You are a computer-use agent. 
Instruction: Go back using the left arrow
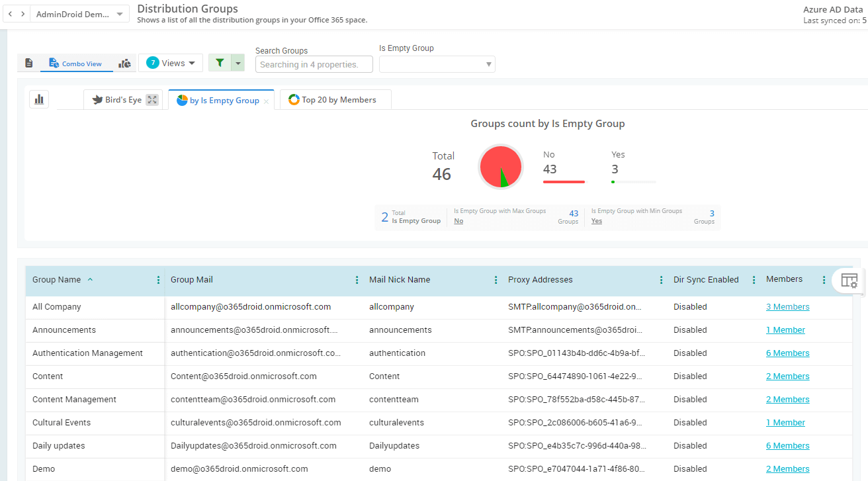point(11,14)
